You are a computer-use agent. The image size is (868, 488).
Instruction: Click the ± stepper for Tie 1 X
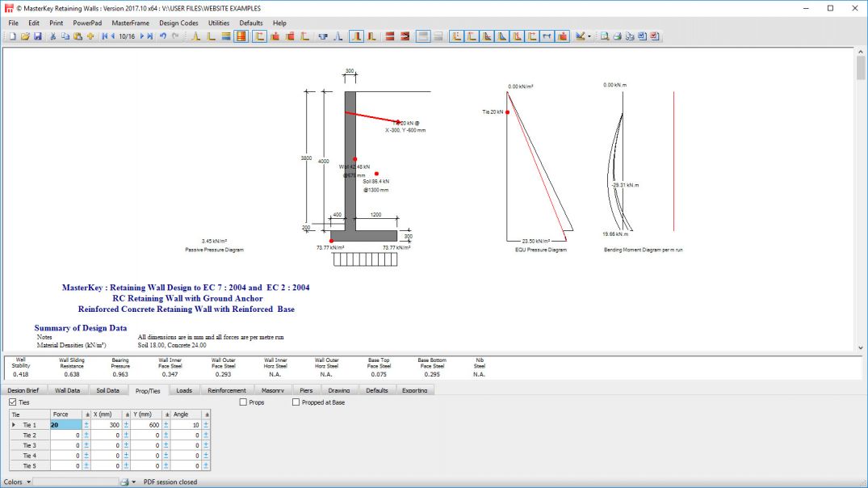pyautogui.click(x=126, y=425)
